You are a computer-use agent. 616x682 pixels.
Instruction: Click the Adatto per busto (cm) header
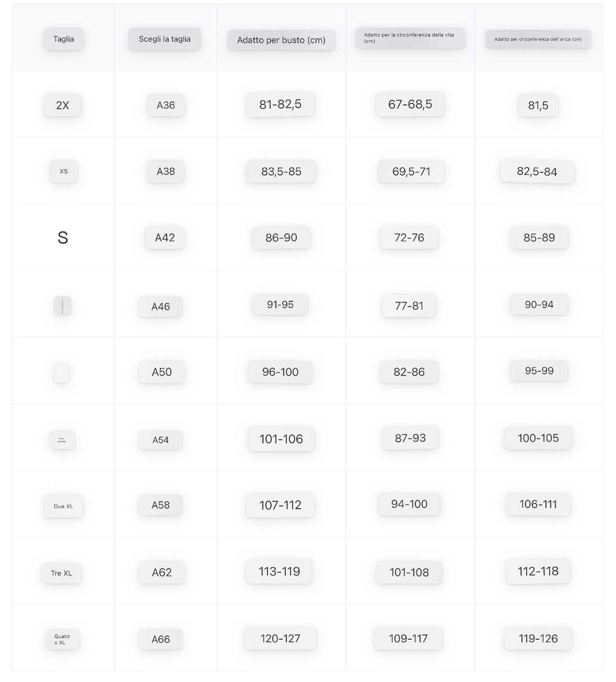click(281, 40)
